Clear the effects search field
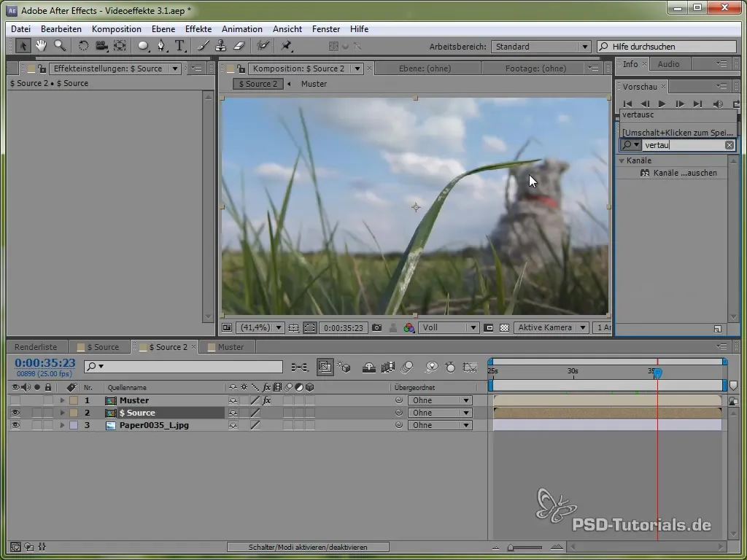 pyautogui.click(x=729, y=145)
